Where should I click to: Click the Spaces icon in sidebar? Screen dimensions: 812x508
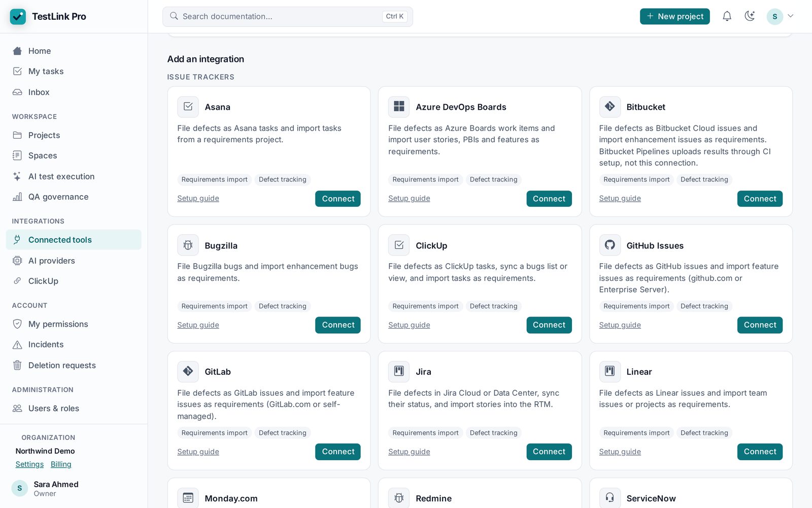[17, 155]
